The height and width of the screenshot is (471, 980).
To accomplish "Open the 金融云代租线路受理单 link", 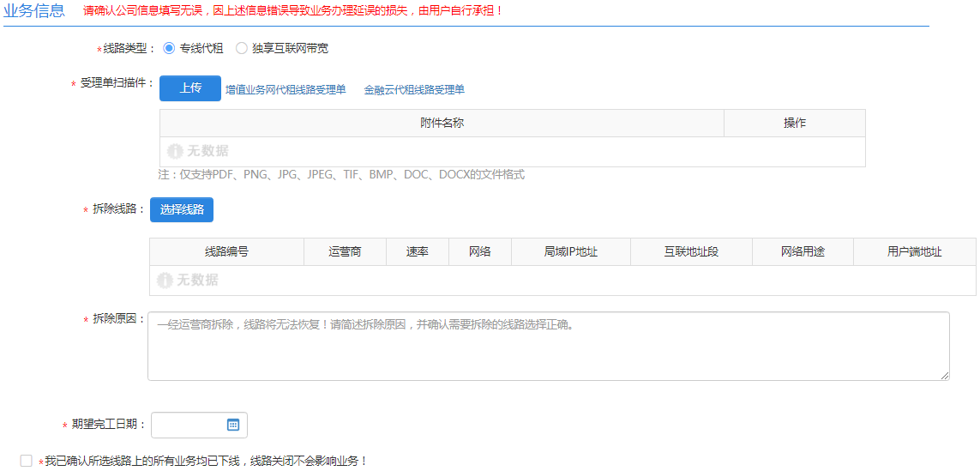I will click(x=414, y=89).
